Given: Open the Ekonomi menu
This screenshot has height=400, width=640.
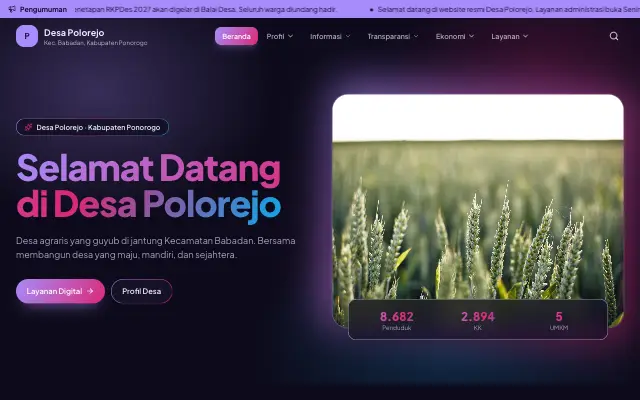Looking at the screenshot, I should point(455,36).
